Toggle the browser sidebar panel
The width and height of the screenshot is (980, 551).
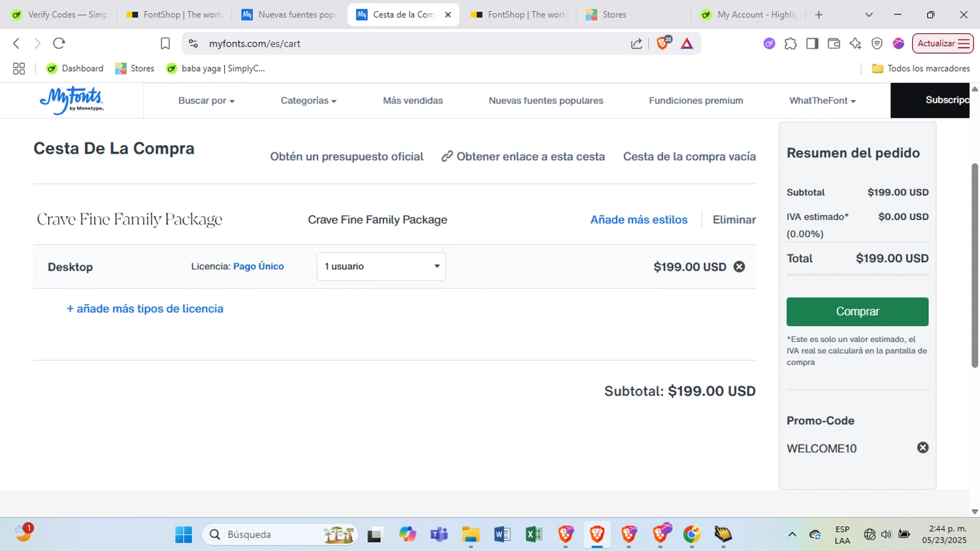[812, 44]
